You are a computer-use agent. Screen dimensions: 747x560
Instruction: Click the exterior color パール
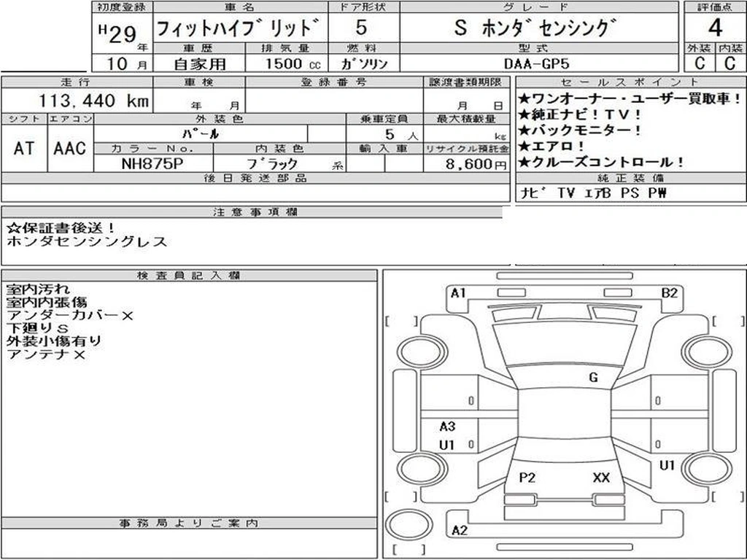[x=201, y=134]
